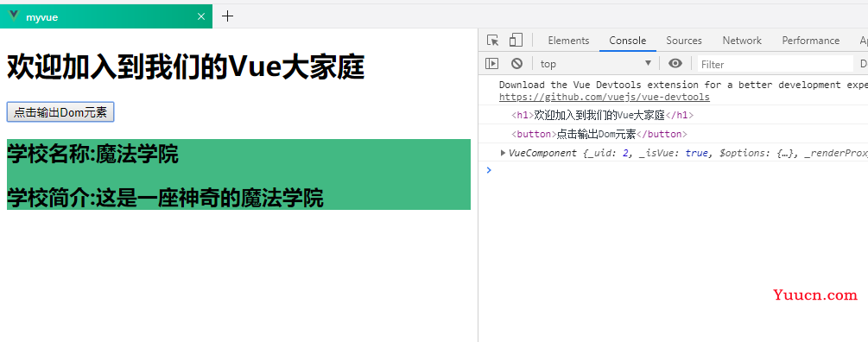This screenshot has height=342, width=868.
Task: Show the console sidebar icon
Action: click(491, 64)
